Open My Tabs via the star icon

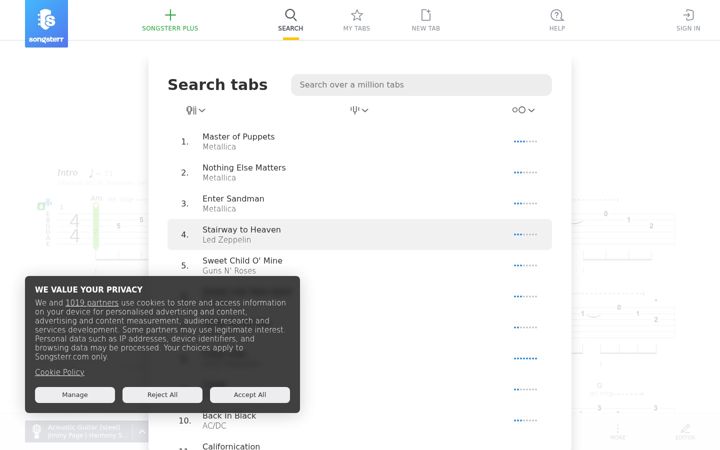tap(356, 15)
